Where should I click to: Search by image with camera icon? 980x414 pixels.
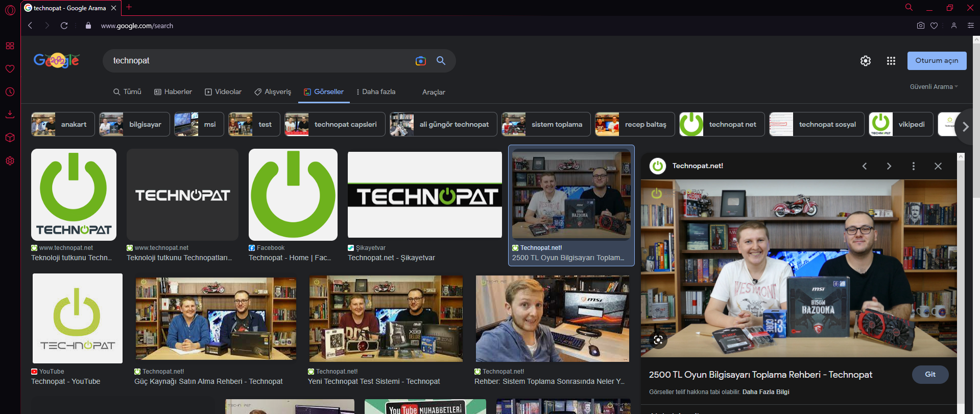(x=420, y=61)
